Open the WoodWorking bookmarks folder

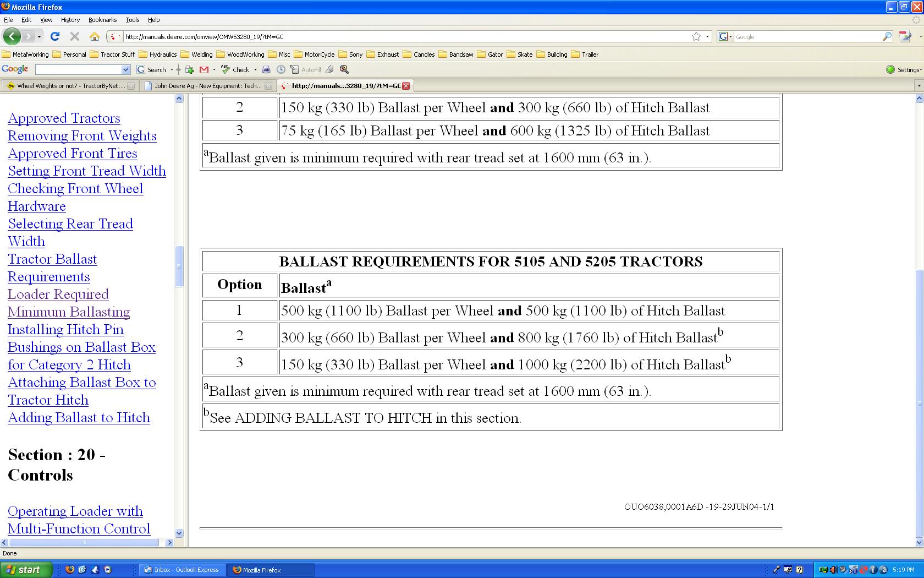click(240, 54)
